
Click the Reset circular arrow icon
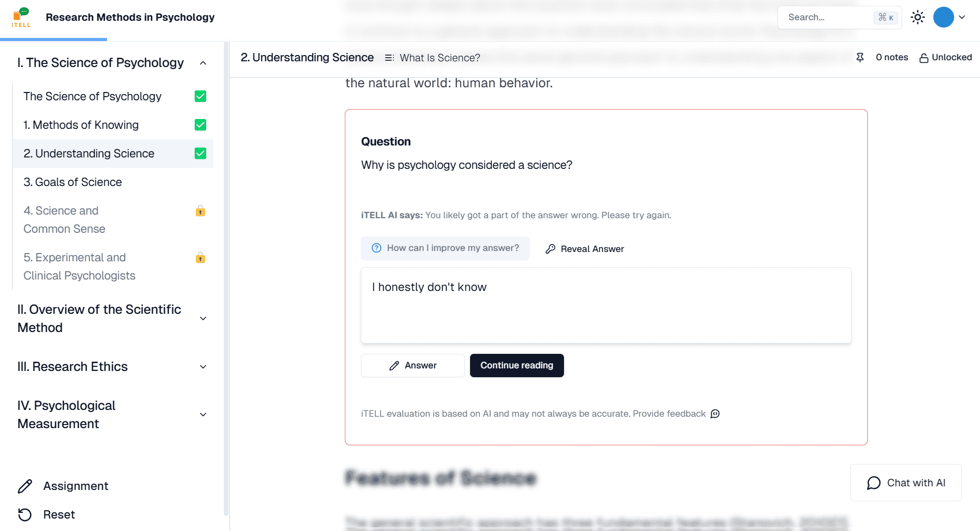[25, 514]
